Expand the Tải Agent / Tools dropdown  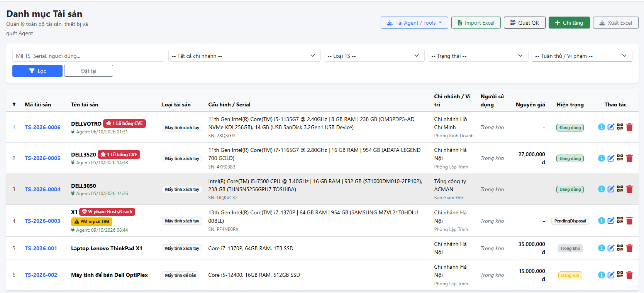(x=414, y=23)
